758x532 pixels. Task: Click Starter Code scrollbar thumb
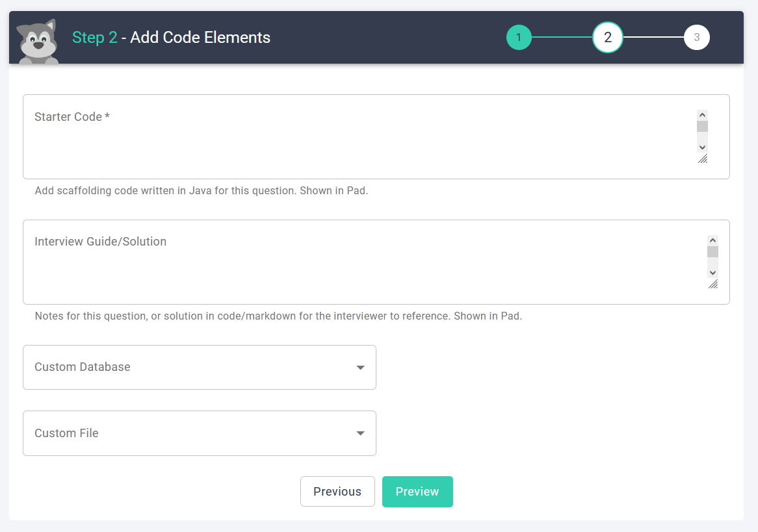tap(702, 126)
